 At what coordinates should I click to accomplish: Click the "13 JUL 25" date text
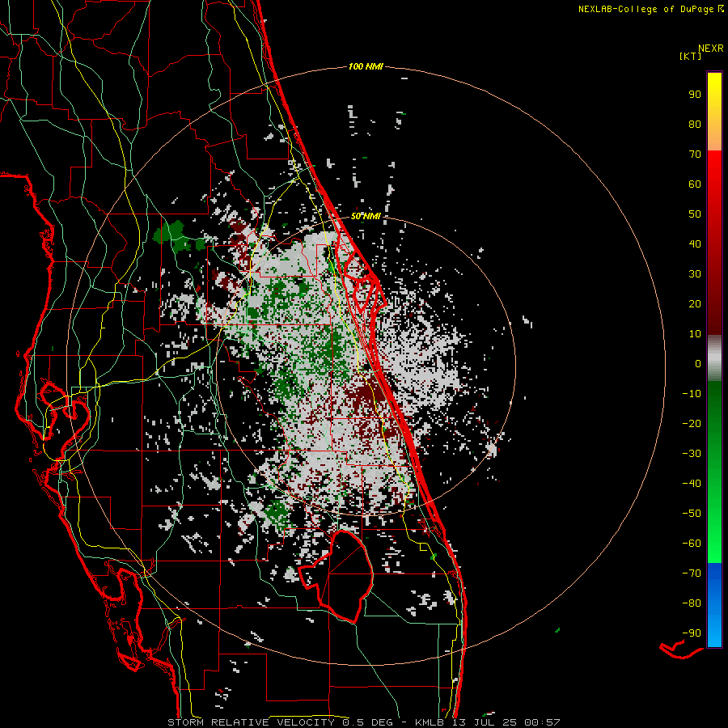coord(485,722)
